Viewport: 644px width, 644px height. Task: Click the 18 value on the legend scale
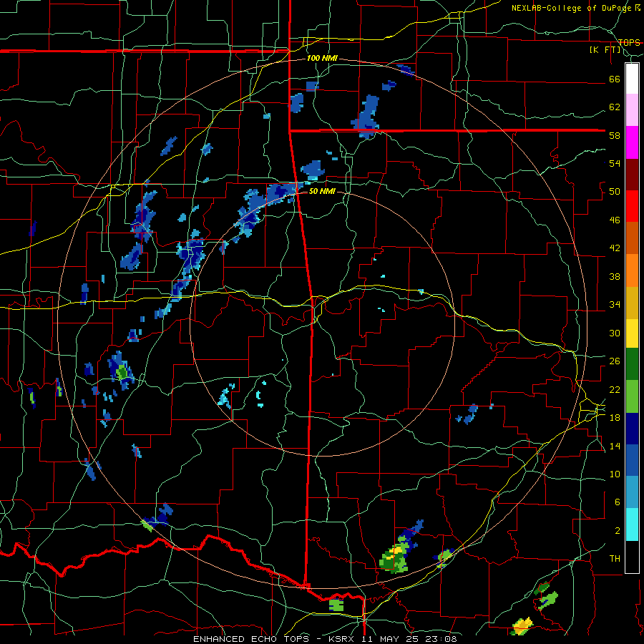615,418
